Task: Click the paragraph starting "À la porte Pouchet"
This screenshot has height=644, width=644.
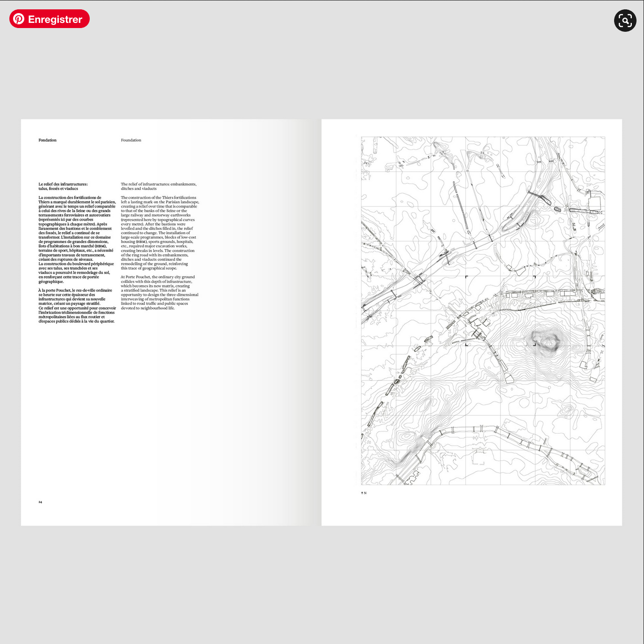Action: (77, 306)
